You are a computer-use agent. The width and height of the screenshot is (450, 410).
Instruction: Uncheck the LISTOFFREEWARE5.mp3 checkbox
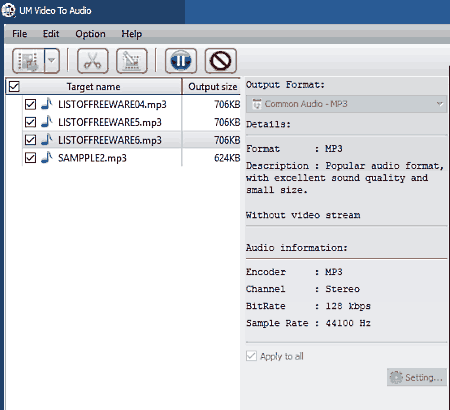[30, 122]
